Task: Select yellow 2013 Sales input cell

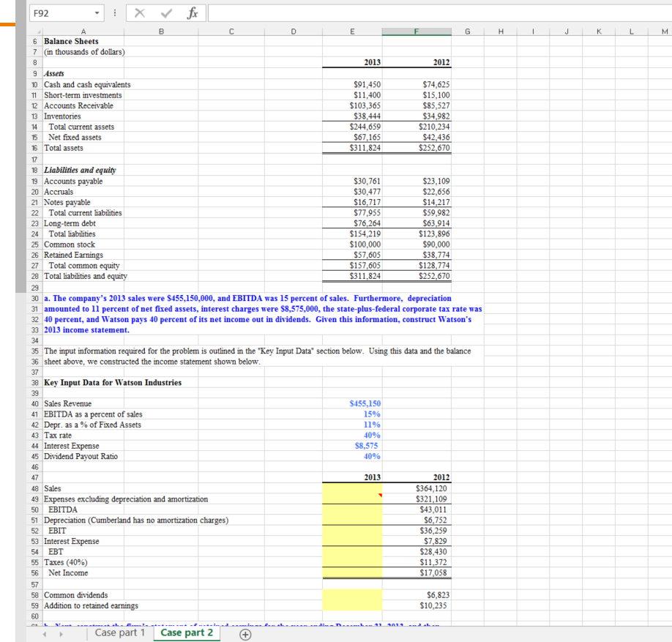Action: [352, 488]
